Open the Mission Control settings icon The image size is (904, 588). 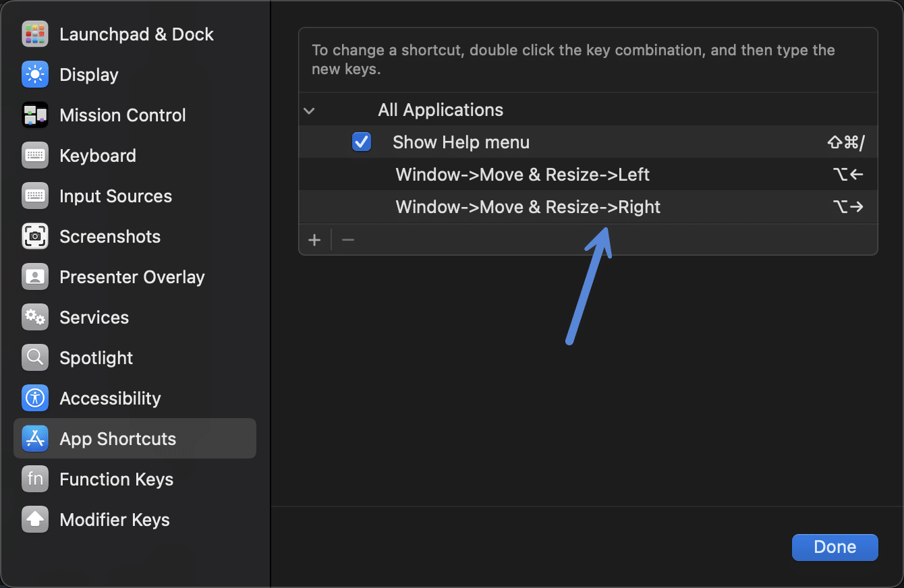[x=34, y=115]
